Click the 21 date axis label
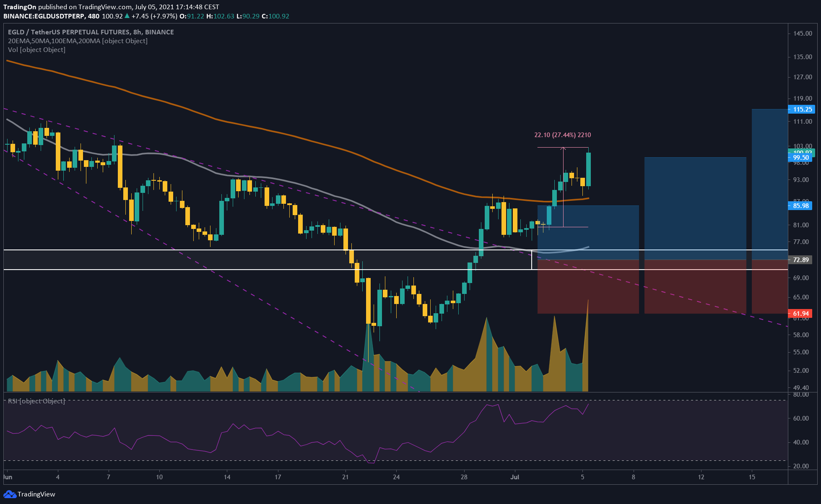The image size is (821, 504). click(x=346, y=477)
